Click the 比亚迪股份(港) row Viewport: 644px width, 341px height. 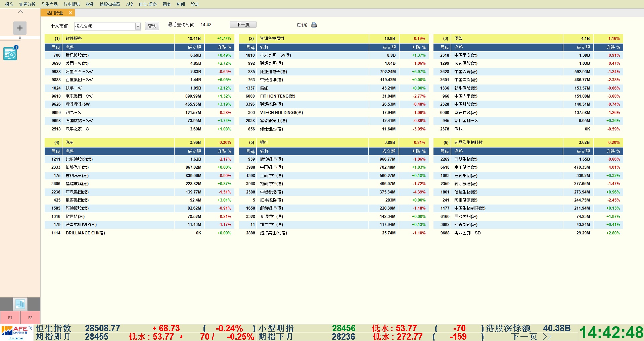pos(139,159)
